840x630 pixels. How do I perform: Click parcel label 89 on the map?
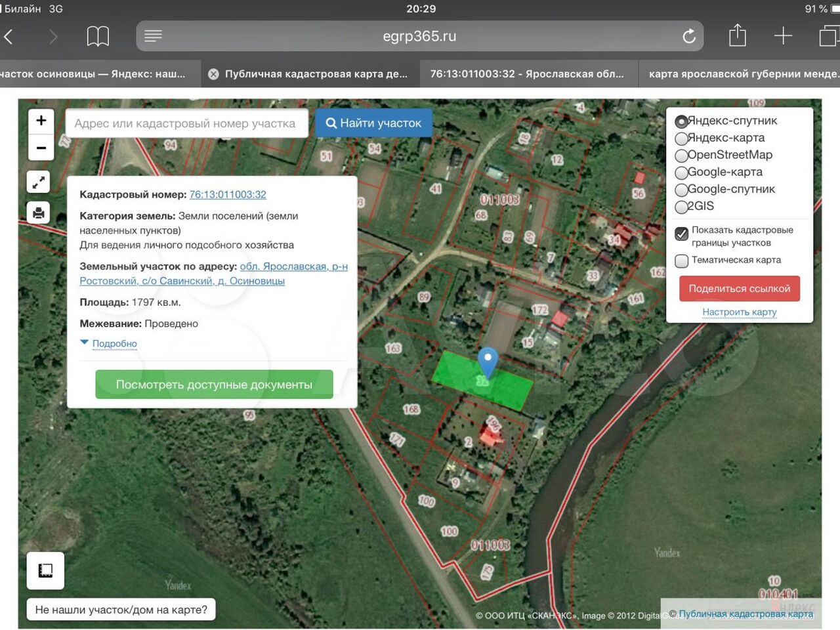(x=424, y=297)
